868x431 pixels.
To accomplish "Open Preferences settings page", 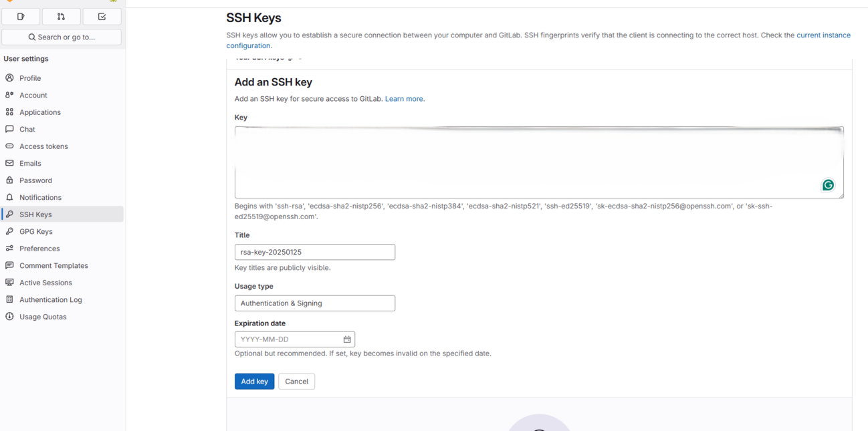I will click(62, 249).
